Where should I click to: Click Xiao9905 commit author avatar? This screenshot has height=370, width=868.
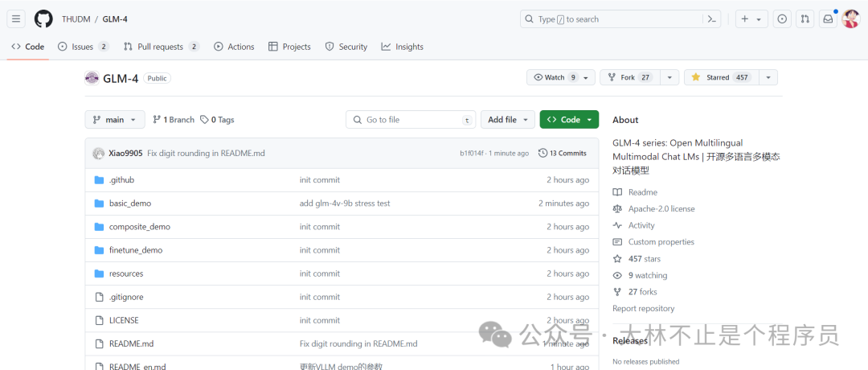click(x=99, y=153)
